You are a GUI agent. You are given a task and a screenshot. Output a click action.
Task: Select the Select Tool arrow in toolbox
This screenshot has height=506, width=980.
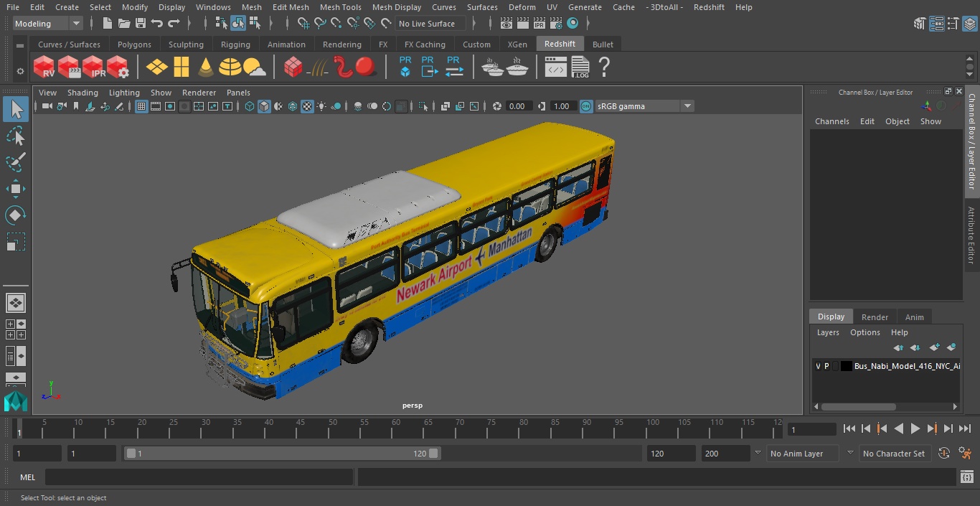[x=16, y=110]
